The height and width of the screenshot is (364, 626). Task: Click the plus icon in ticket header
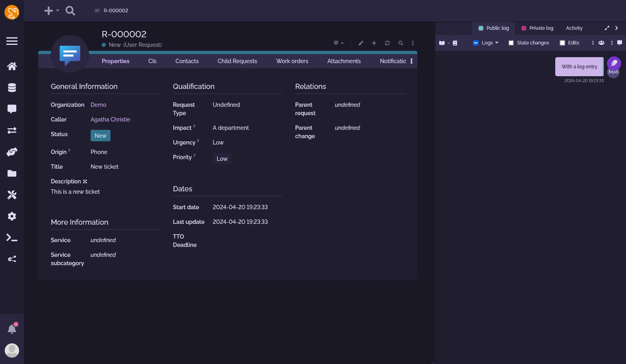(374, 43)
